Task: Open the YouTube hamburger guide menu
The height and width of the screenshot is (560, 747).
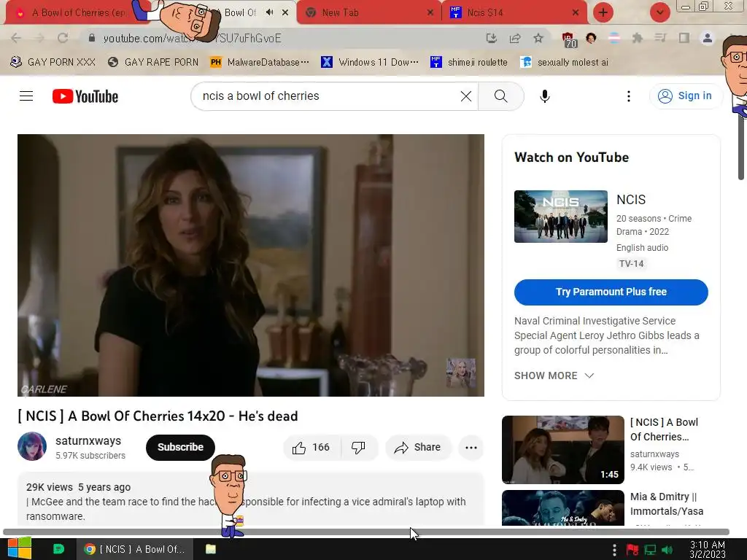Action: pos(26,96)
